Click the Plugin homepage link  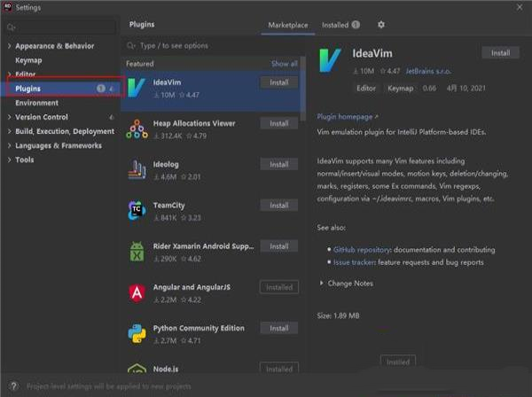click(347, 116)
